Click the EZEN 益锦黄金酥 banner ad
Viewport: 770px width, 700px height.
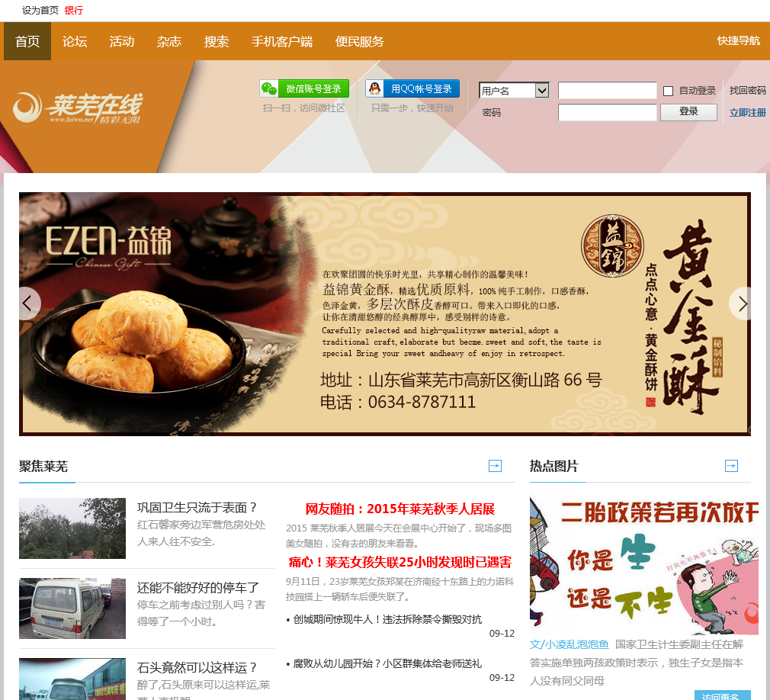coord(385,314)
